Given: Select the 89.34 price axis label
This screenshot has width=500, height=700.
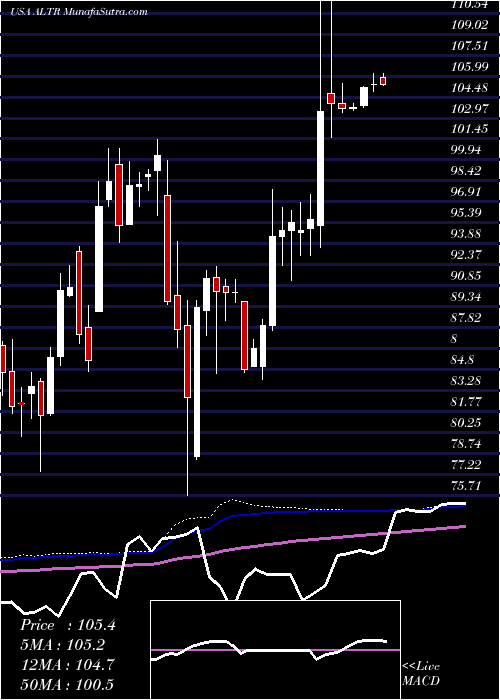Looking at the screenshot, I should tap(466, 296).
